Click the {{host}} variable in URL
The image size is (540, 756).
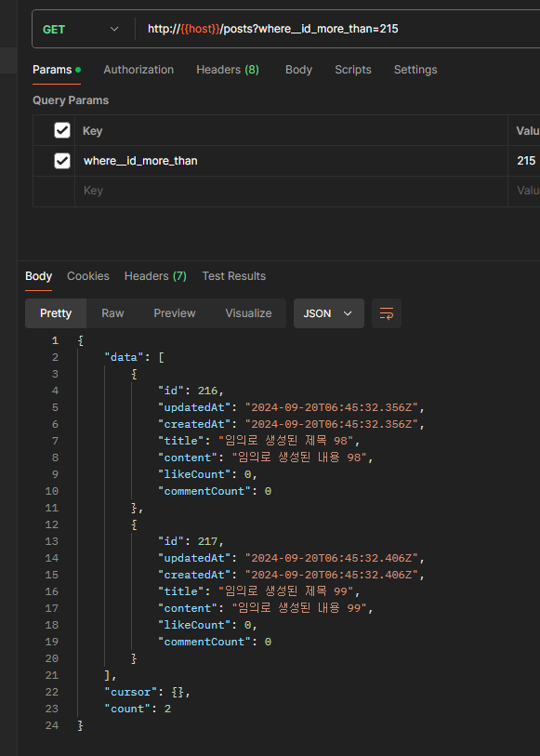[200, 29]
